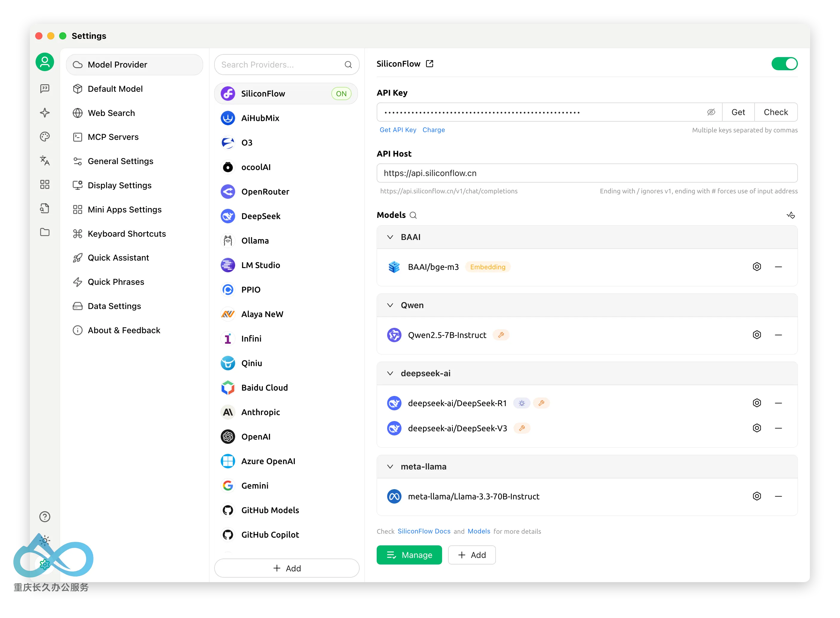Image resolution: width=840 pixels, height=618 pixels.
Task: Select the Anthropic provider
Action: click(286, 412)
